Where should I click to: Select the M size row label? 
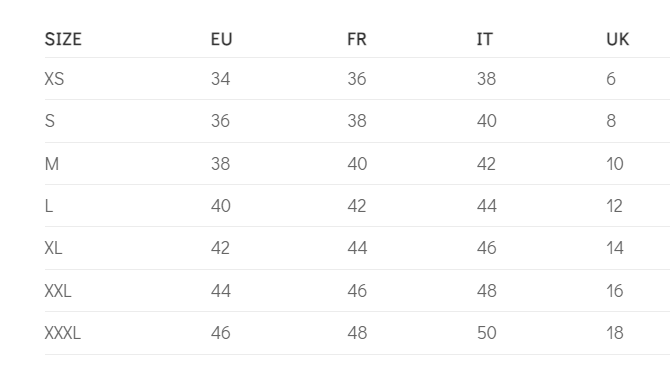click(x=52, y=164)
